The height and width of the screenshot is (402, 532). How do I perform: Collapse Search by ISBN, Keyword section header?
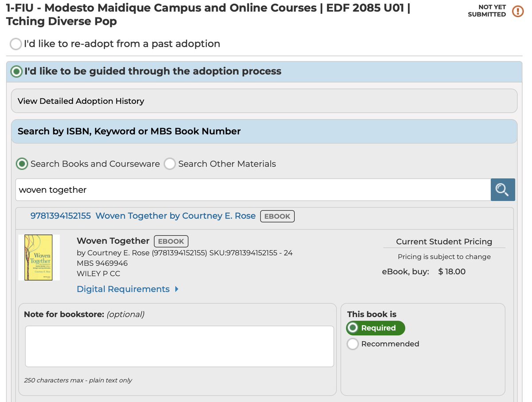[264, 131]
